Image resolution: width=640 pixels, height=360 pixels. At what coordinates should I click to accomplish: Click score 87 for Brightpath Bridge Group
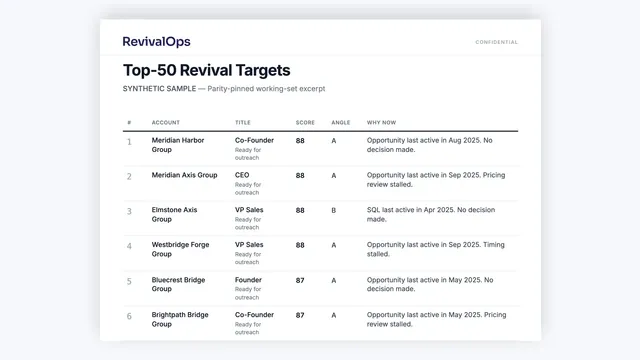[300, 315]
